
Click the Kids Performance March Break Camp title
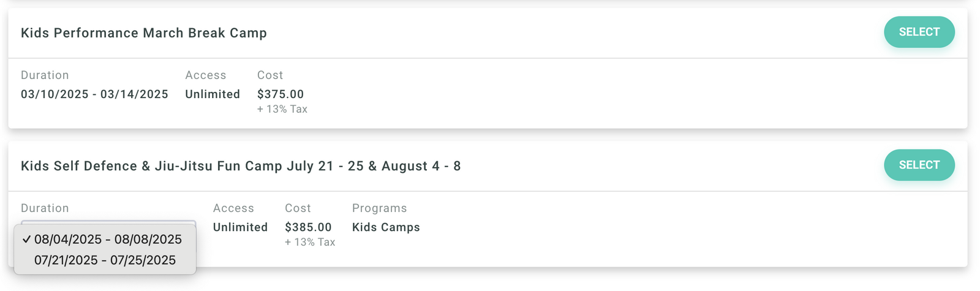[144, 33]
